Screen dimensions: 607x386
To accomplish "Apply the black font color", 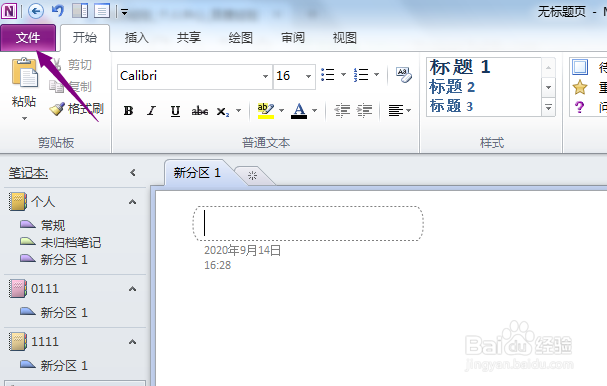I will 299,111.
